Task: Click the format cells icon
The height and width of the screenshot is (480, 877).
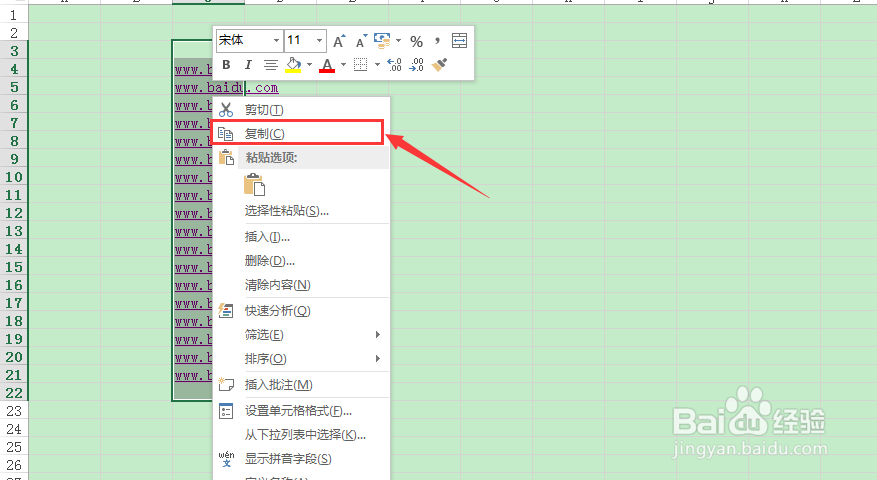Action: [x=226, y=411]
